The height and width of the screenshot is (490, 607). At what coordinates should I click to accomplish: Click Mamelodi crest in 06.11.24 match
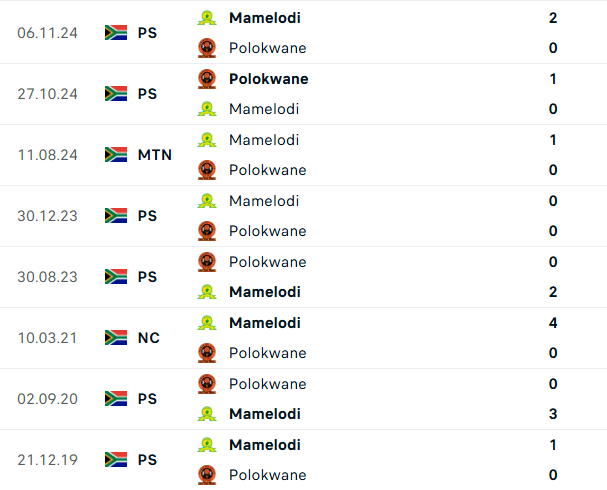click(x=207, y=18)
